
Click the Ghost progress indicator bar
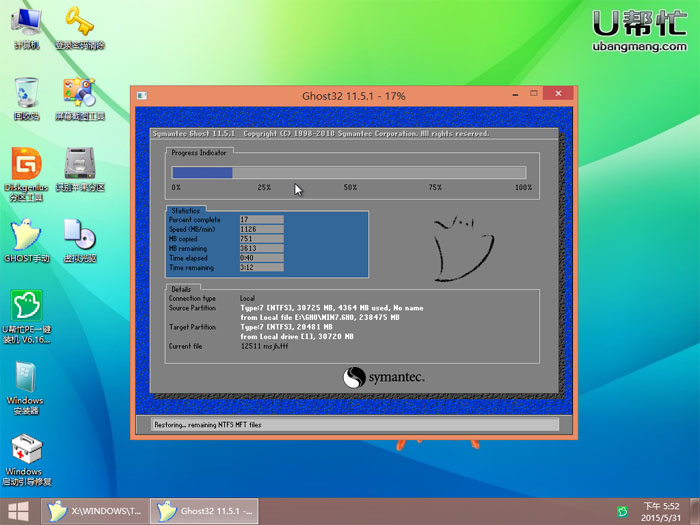(348, 173)
